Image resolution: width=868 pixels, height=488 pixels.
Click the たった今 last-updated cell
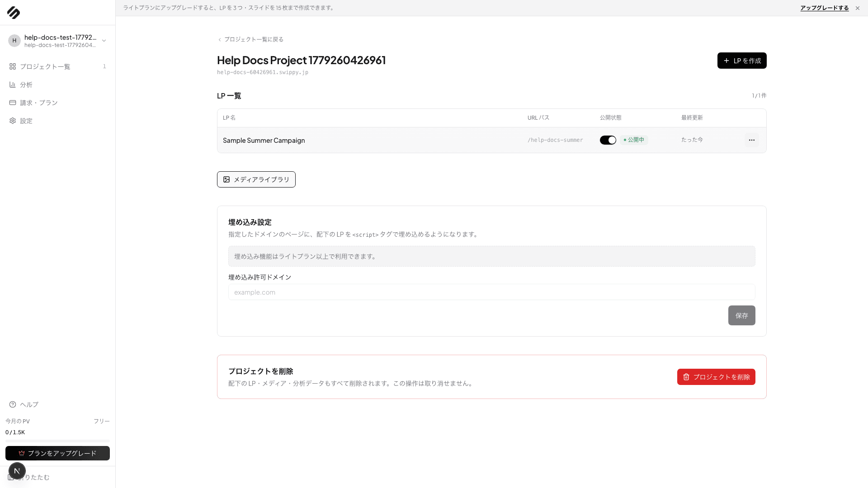pyautogui.click(x=692, y=140)
